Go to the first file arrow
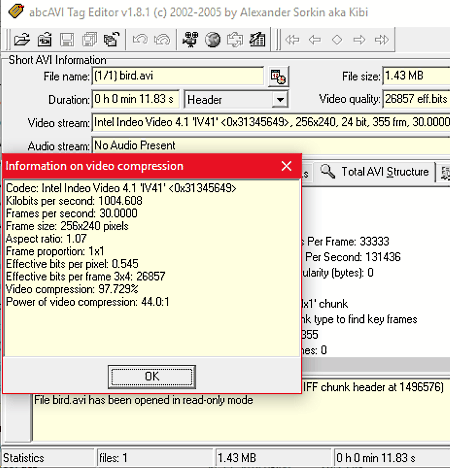This screenshot has width=450, height=468. point(292,40)
